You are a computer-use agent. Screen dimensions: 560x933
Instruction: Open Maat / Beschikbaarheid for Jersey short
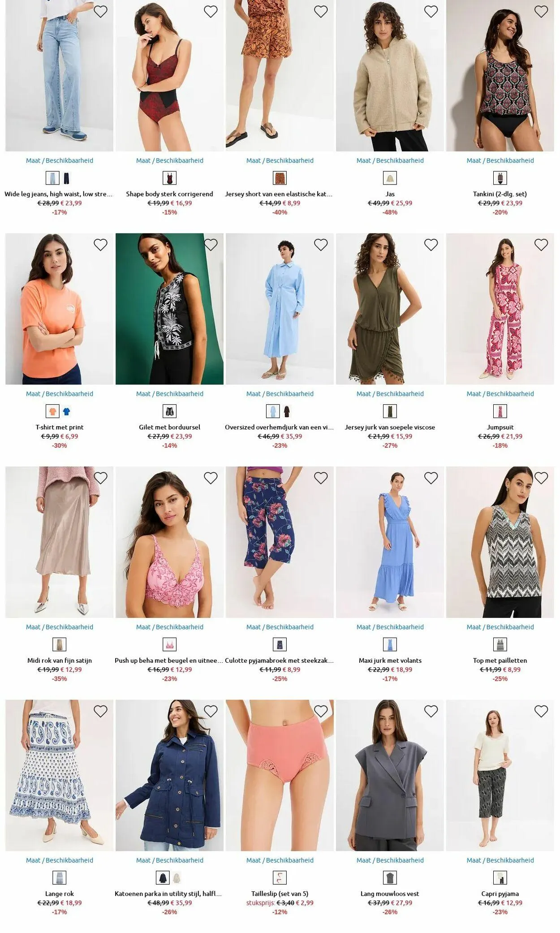[280, 160]
